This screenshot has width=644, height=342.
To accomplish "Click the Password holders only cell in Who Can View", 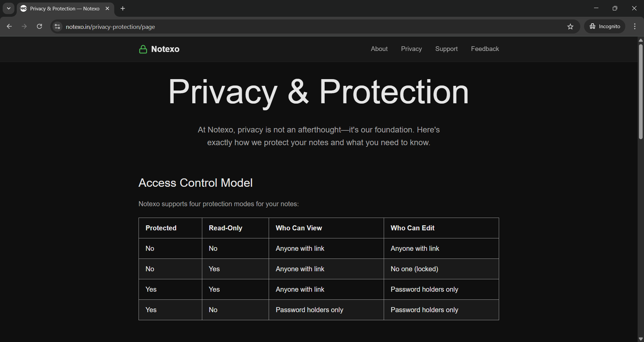I will pyautogui.click(x=326, y=310).
